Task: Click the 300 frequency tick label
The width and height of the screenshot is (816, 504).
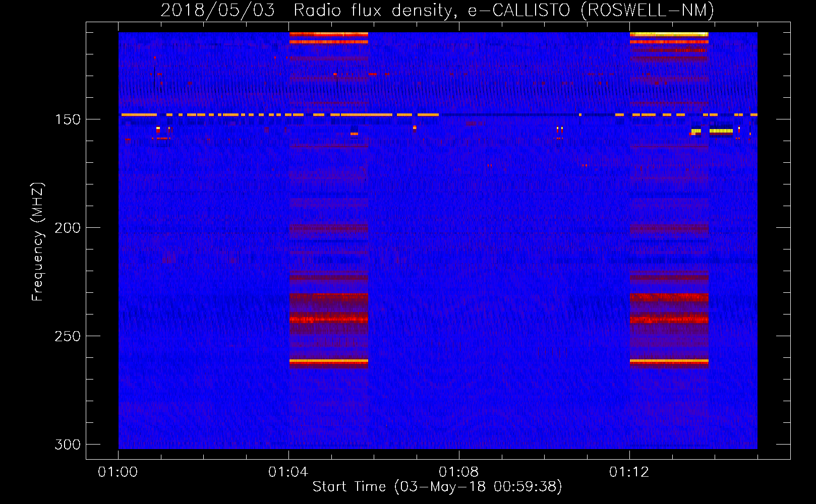Action: pos(68,445)
